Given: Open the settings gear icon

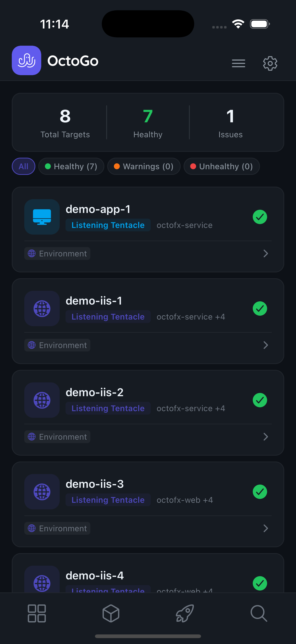Looking at the screenshot, I should (270, 63).
